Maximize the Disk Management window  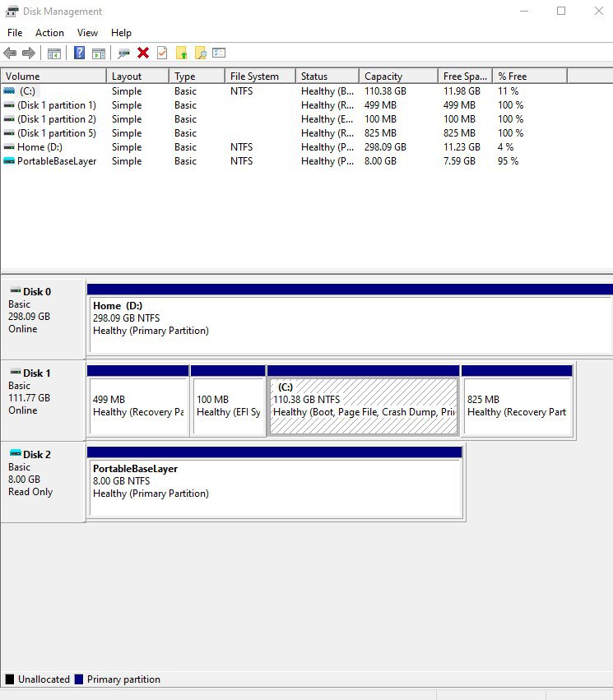[561, 12]
